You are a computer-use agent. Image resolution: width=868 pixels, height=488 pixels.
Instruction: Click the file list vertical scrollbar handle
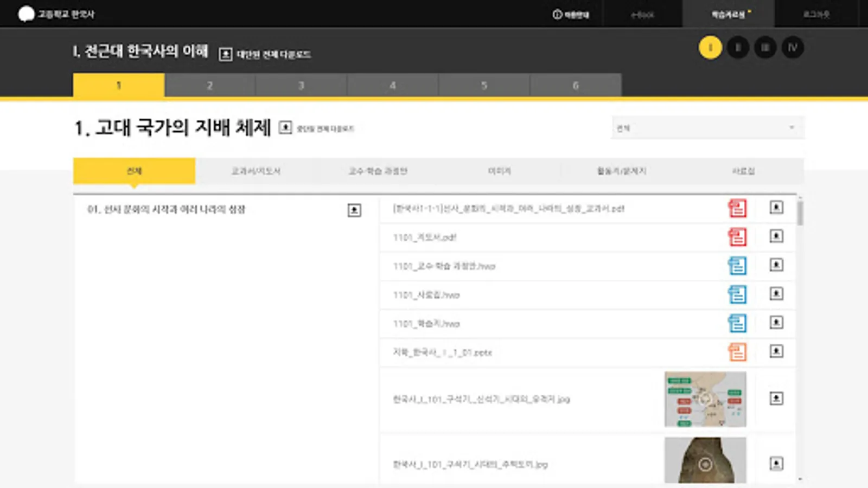click(800, 213)
